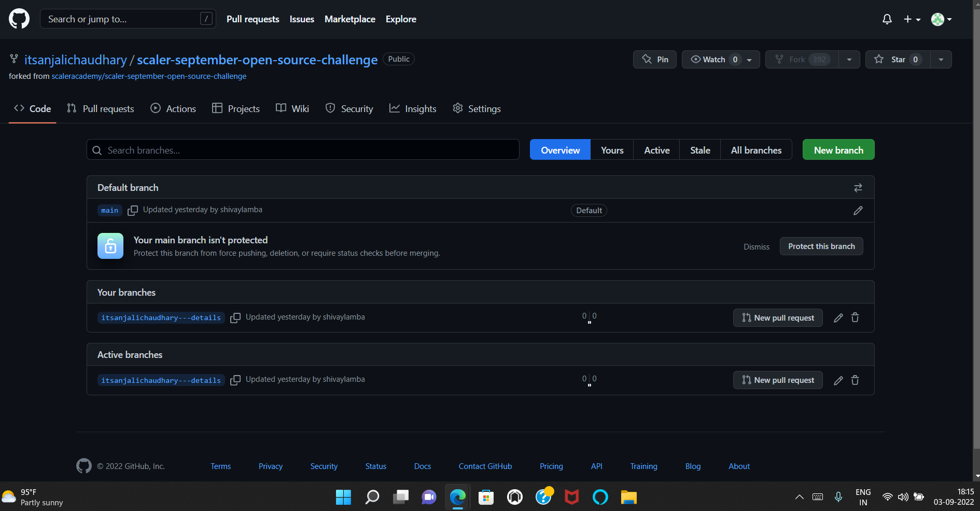
Task: Open the Marketplace menu item
Action: click(x=350, y=19)
